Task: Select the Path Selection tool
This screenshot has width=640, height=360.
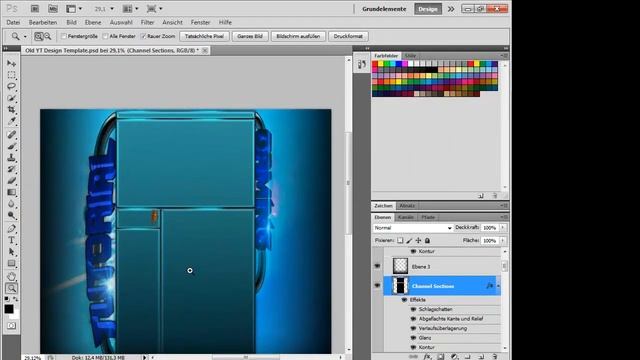Action: click(x=11, y=251)
